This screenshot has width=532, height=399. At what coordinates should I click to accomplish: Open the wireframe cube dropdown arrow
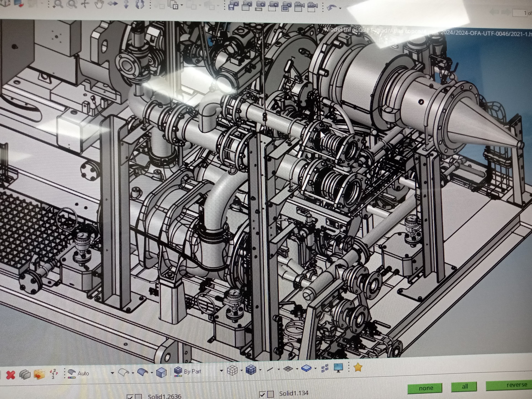(241, 370)
